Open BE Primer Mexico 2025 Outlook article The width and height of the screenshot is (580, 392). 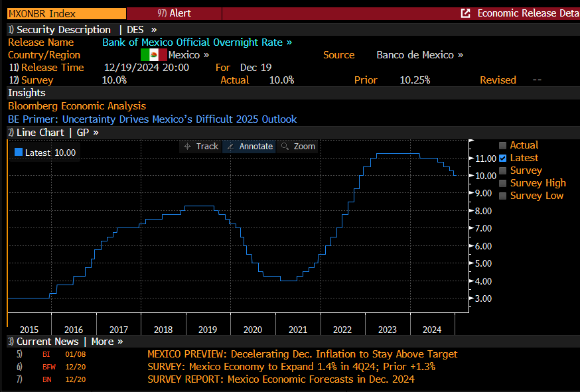coord(153,119)
